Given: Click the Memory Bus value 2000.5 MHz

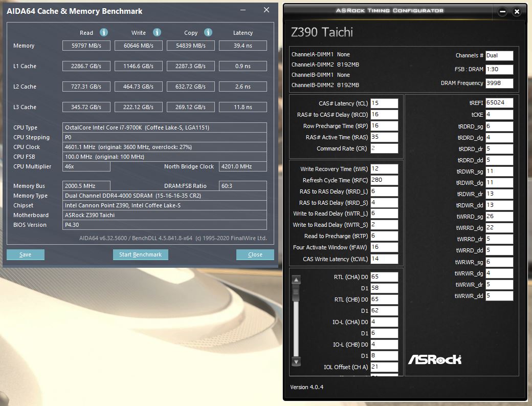Looking at the screenshot, I should click(86, 186).
